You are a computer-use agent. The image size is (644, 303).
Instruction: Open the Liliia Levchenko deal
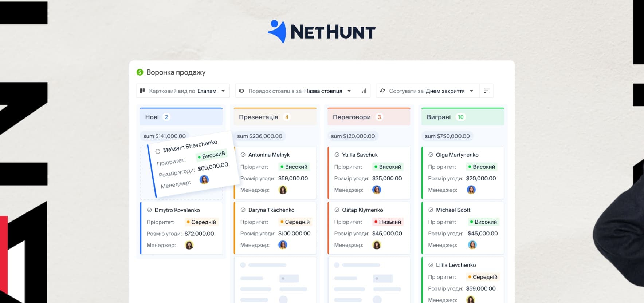tap(456, 265)
